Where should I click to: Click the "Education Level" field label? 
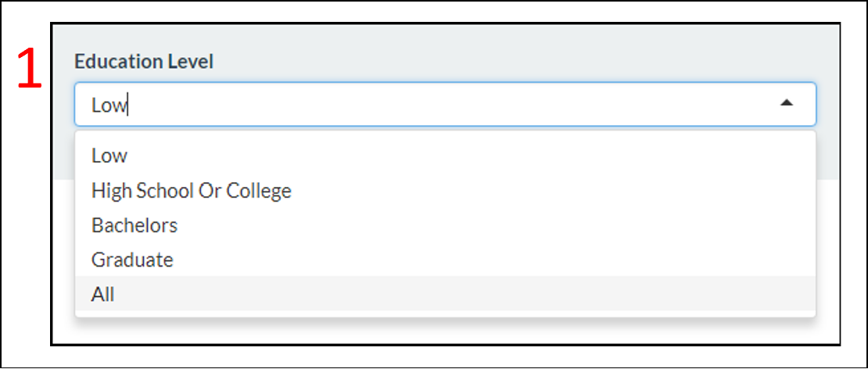(144, 63)
